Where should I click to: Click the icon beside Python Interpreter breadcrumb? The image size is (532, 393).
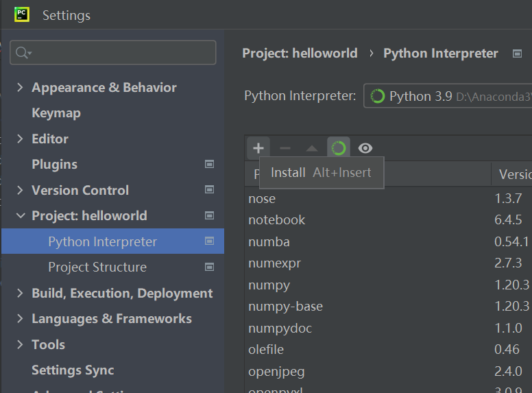[517, 53]
